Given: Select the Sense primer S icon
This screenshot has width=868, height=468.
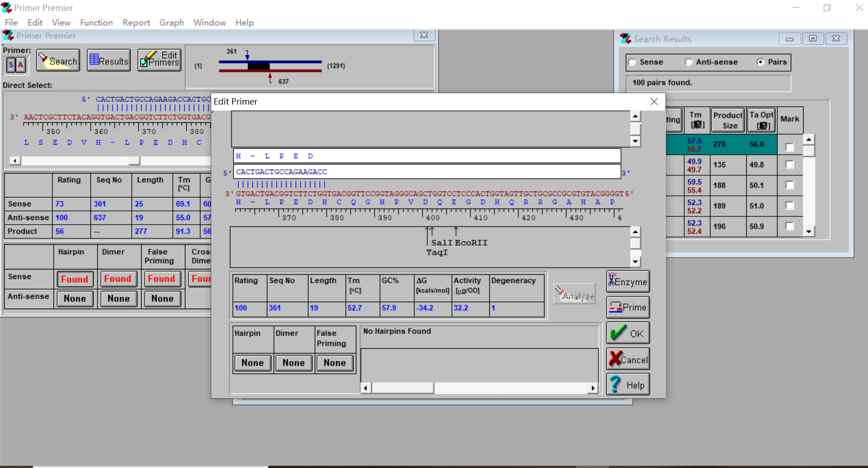Looking at the screenshot, I should point(11,65).
